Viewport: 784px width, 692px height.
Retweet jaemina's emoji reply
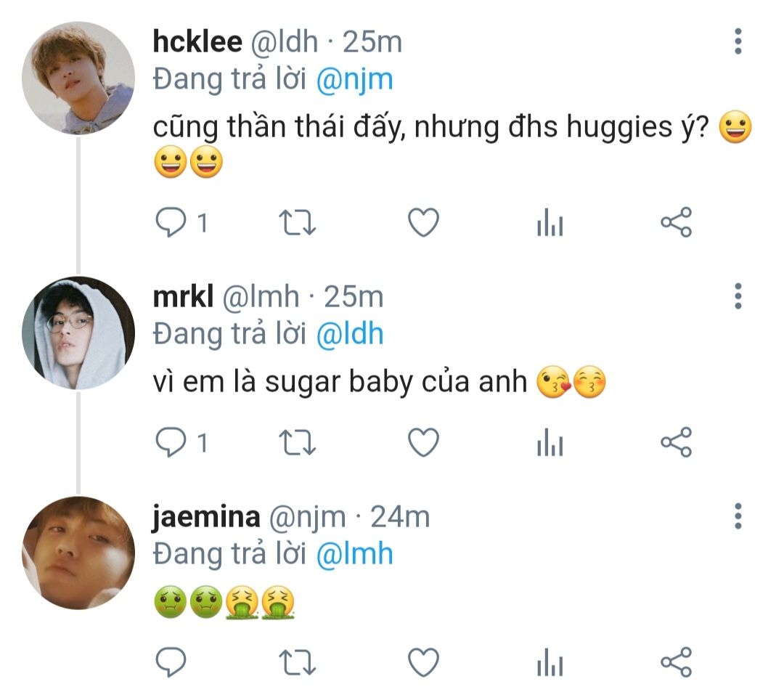[298, 662]
